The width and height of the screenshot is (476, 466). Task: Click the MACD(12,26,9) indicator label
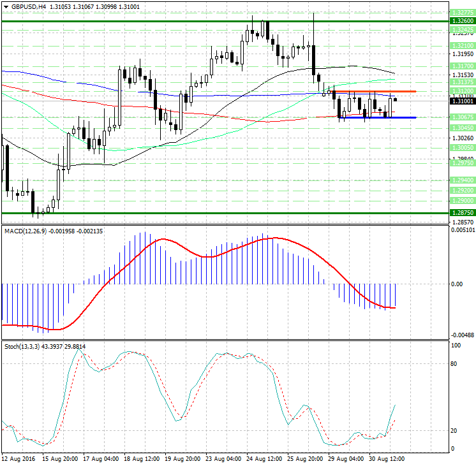[25, 231]
